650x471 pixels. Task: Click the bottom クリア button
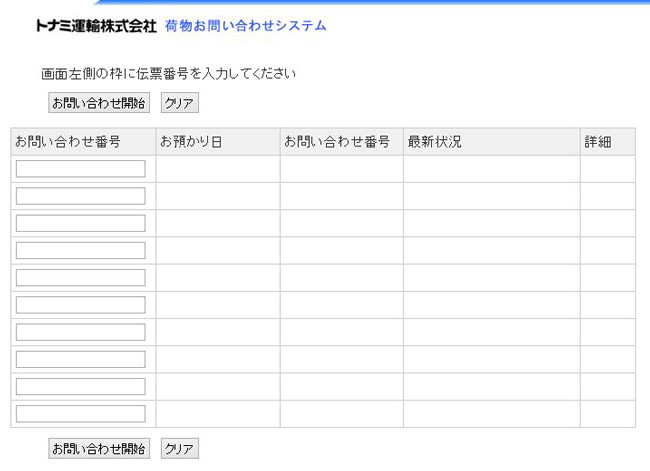click(179, 449)
